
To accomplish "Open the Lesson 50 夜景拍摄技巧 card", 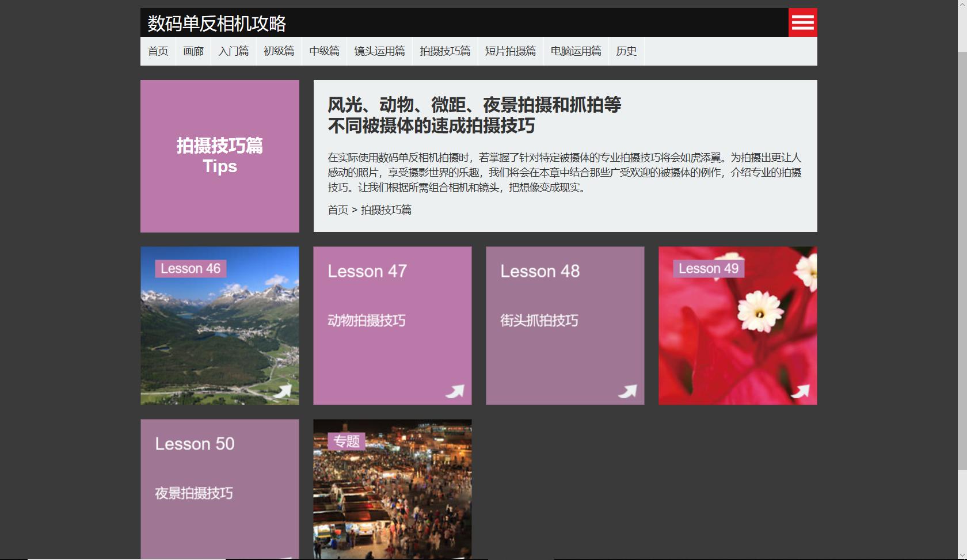I will pos(219,489).
